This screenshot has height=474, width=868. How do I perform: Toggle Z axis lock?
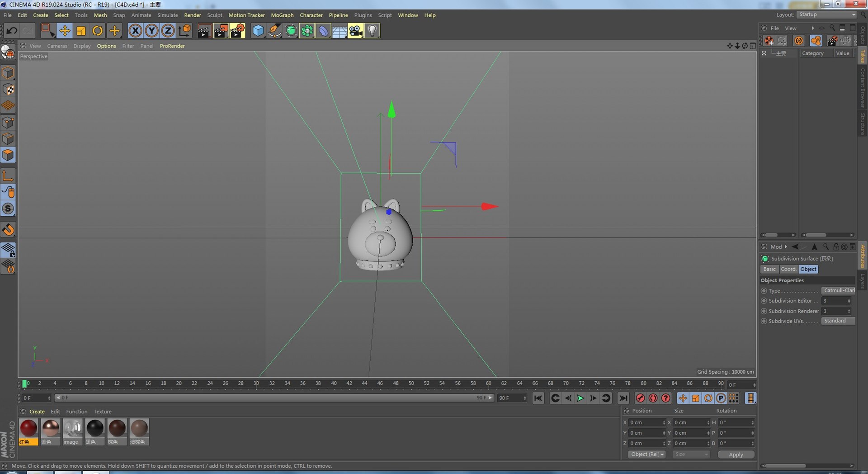click(168, 31)
